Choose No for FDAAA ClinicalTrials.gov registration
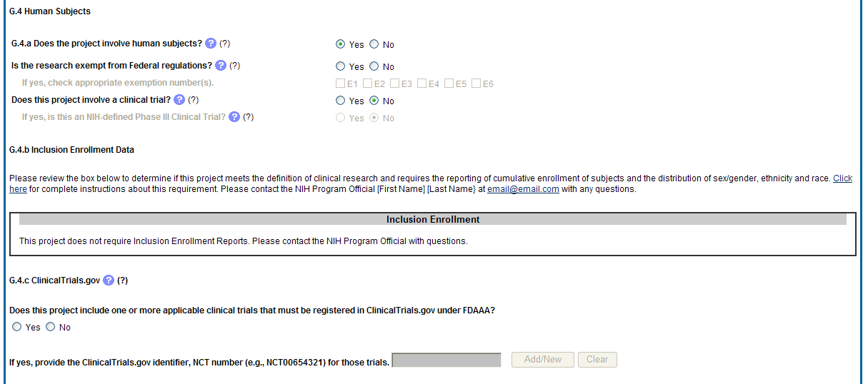868x384 pixels. coord(50,327)
